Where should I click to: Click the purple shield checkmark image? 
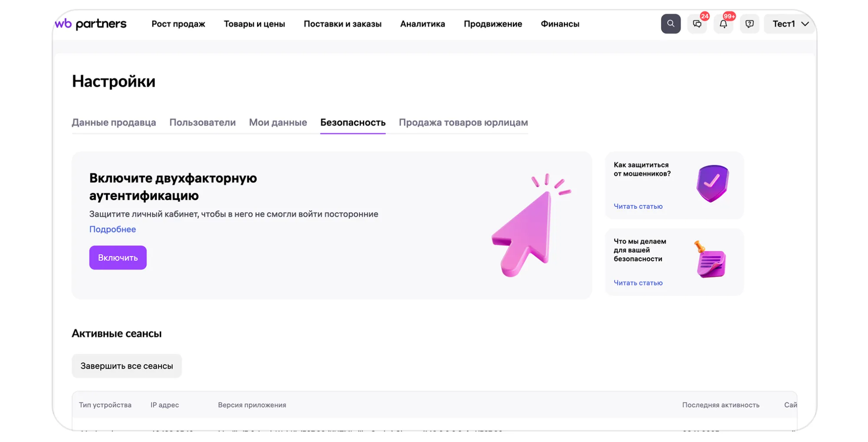click(x=712, y=183)
